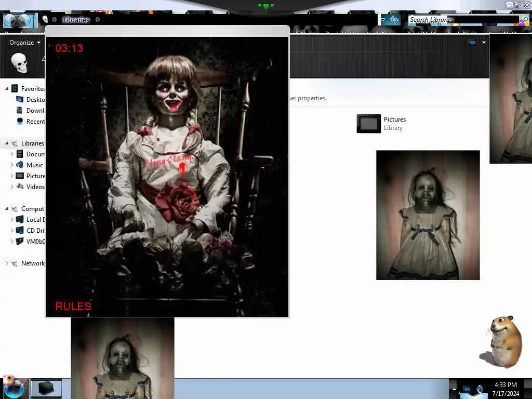Collapse the Computer group in the tree
The image size is (532, 399).
[6, 209]
